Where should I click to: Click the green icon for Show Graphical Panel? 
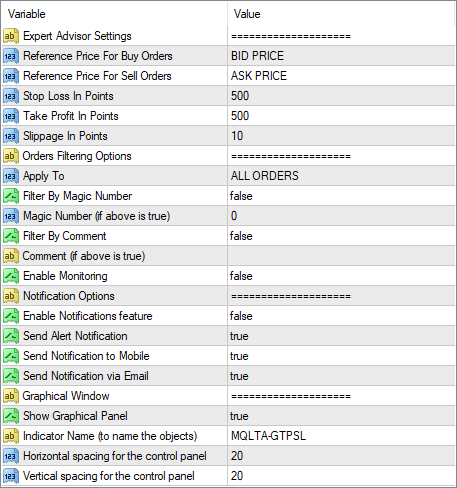coord(11,416)
